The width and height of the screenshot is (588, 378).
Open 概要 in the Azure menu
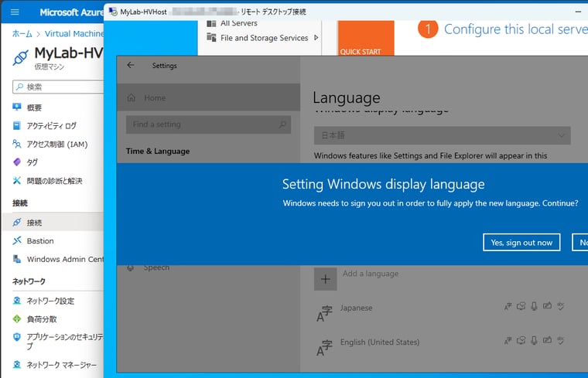34,108
